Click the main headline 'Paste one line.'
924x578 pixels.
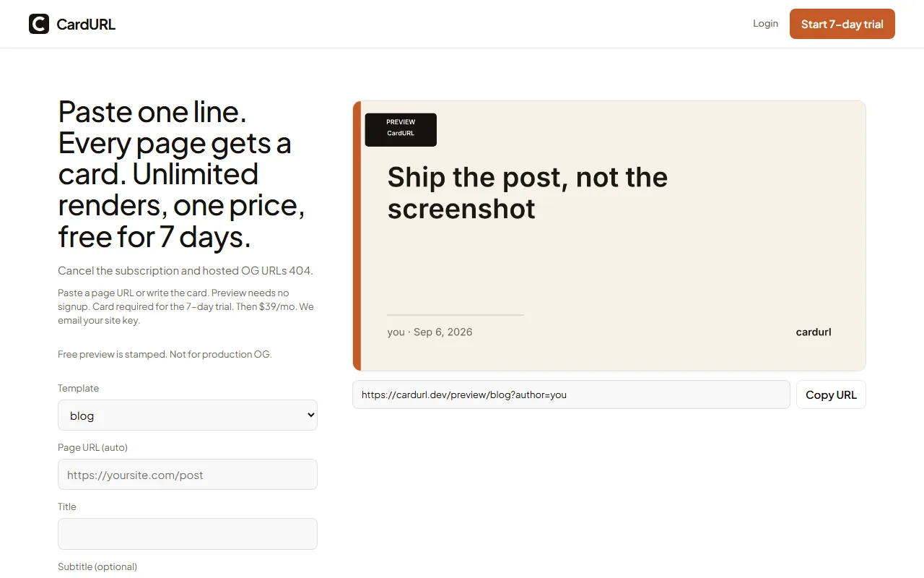point(152,112)
